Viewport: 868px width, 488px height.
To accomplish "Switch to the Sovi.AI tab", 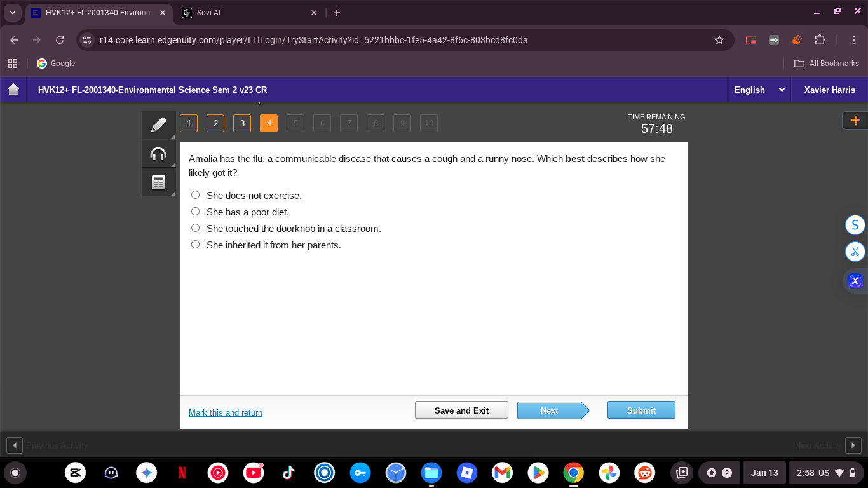I will [x=248, y=13].
